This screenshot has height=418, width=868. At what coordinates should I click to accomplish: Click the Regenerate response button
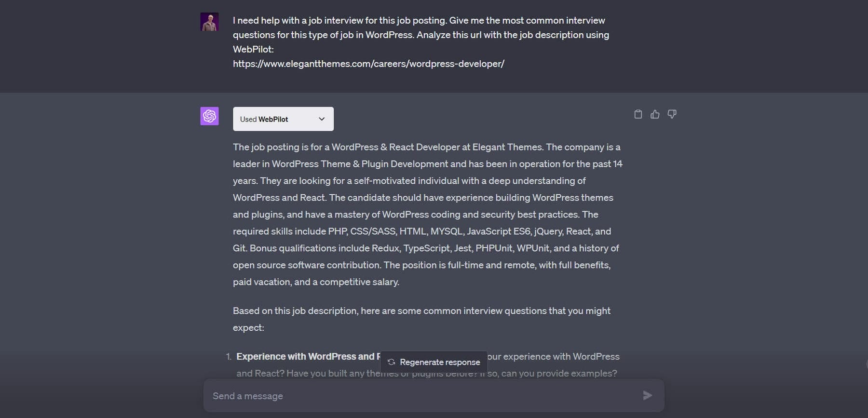pos(434,362)
